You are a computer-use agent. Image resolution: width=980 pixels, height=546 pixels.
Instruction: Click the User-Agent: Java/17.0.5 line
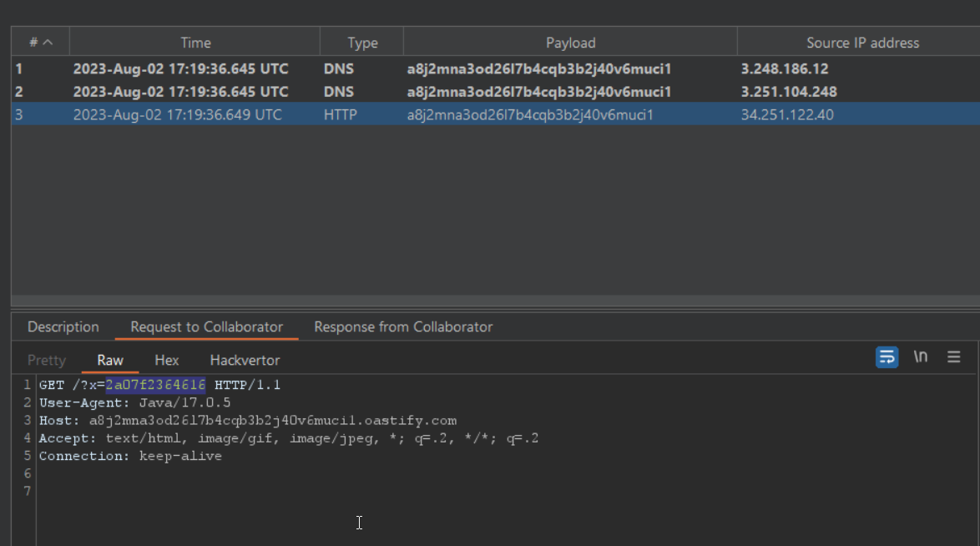[134, 402]
